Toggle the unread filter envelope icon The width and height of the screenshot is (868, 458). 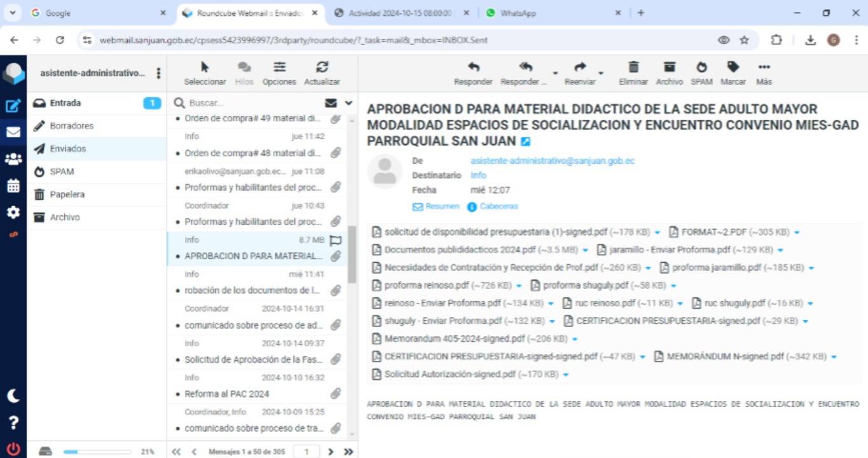(331, 103)
